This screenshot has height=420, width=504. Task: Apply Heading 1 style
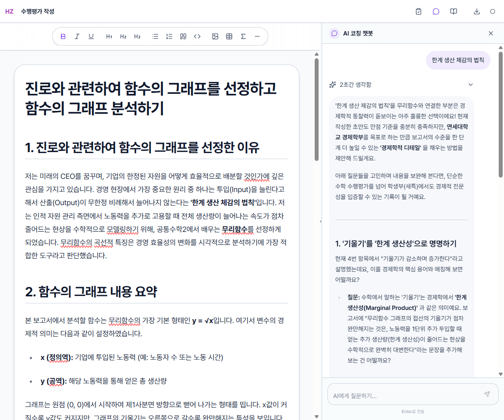click(109, 36)
